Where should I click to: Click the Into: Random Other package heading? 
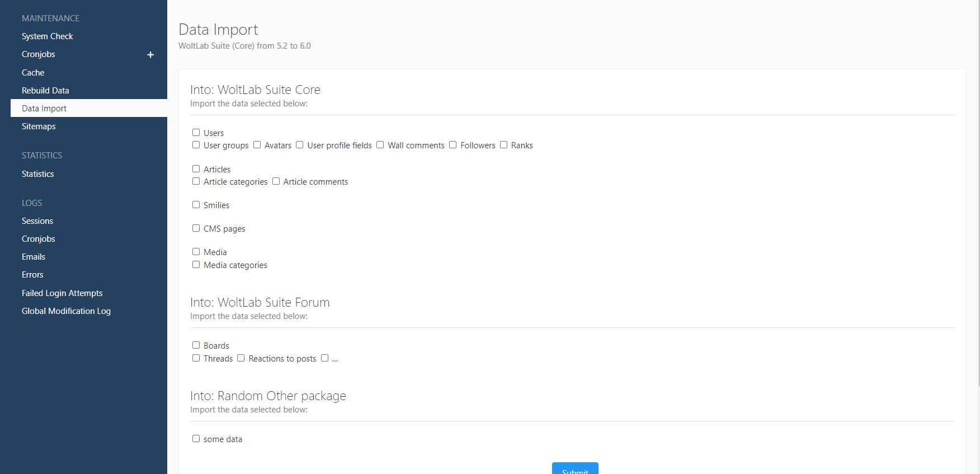click(x=268, y=396)
